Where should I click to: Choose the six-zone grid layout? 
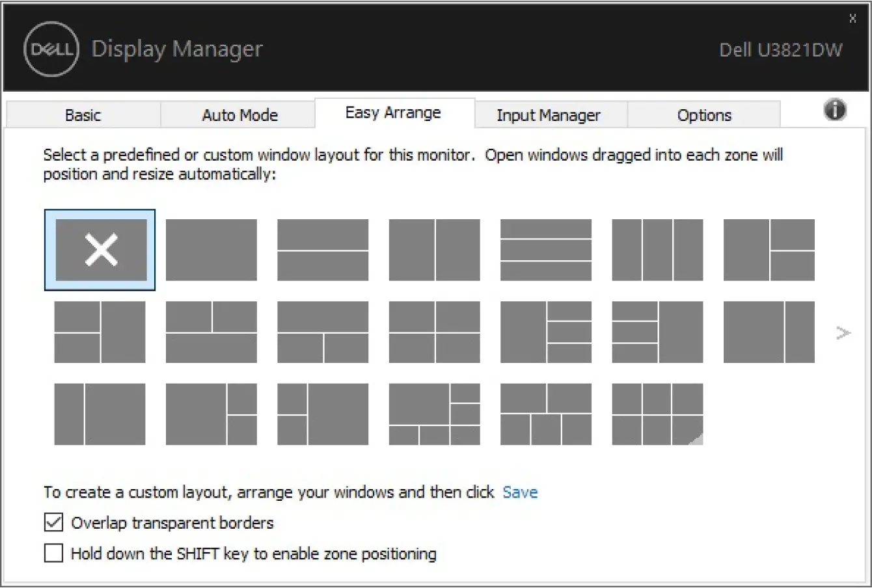pyautogui.click(x=657, y=414)
